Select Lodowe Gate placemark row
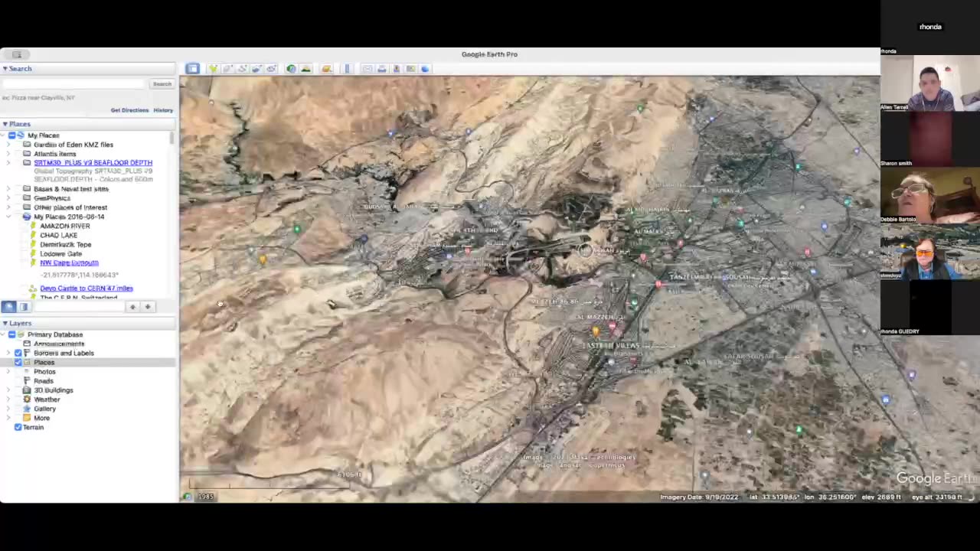980x551 pixels. (x=60, y=254)
